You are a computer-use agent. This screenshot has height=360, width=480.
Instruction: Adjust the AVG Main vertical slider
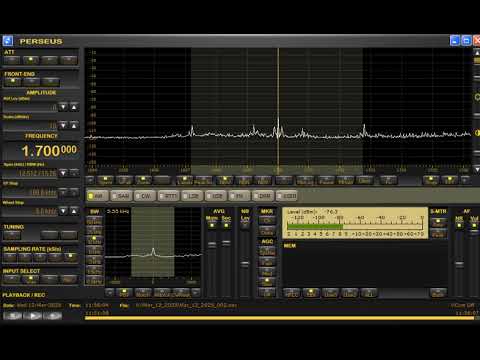click(212, 245)
